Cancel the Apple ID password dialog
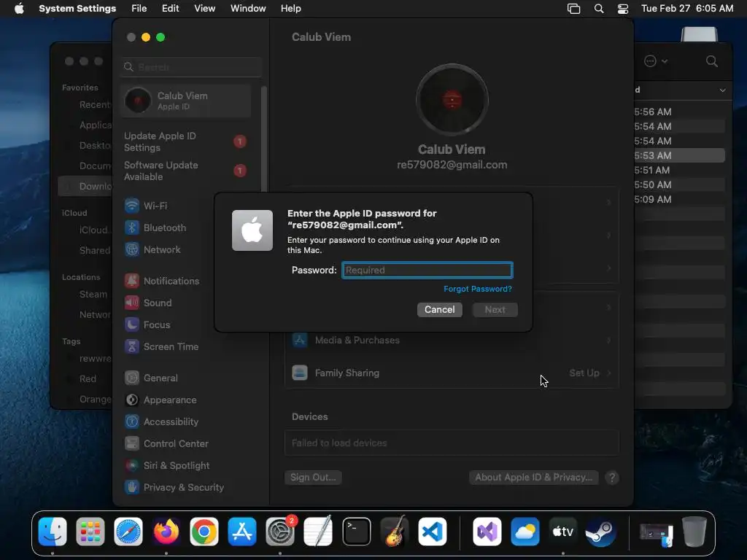The image size is (747, 560). 439,309
